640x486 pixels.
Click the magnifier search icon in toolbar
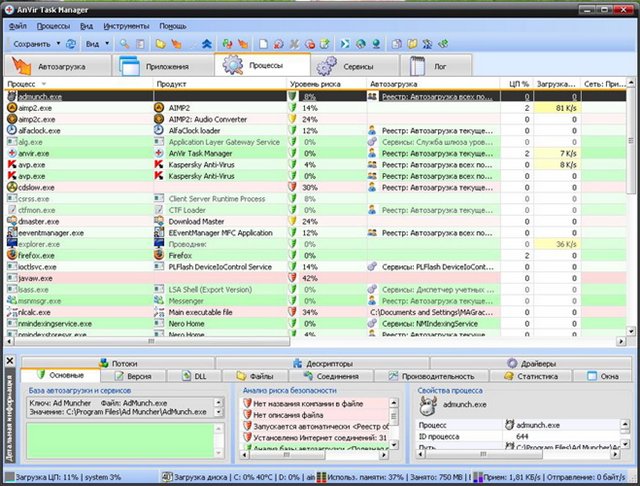tap(124, 44)
